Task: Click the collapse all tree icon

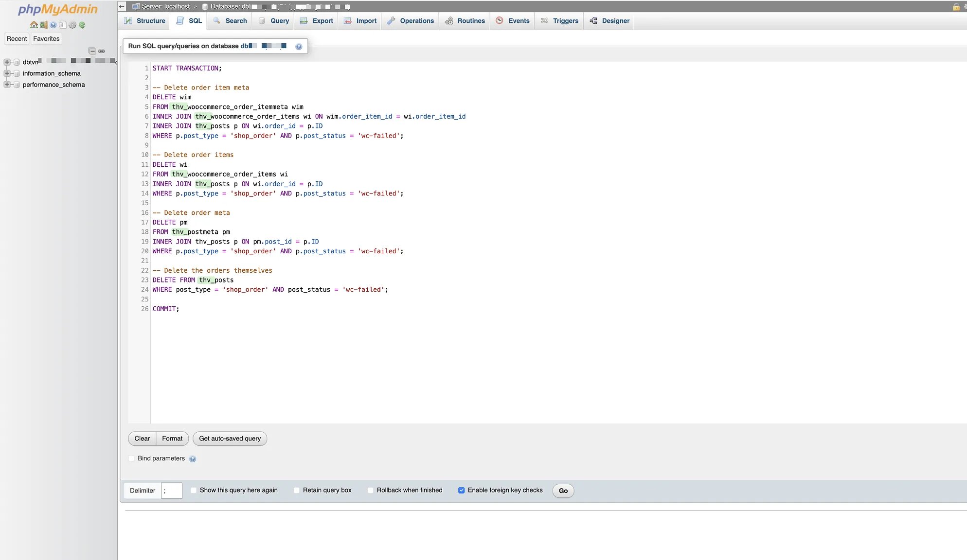Action: click(x=92, y=51)
